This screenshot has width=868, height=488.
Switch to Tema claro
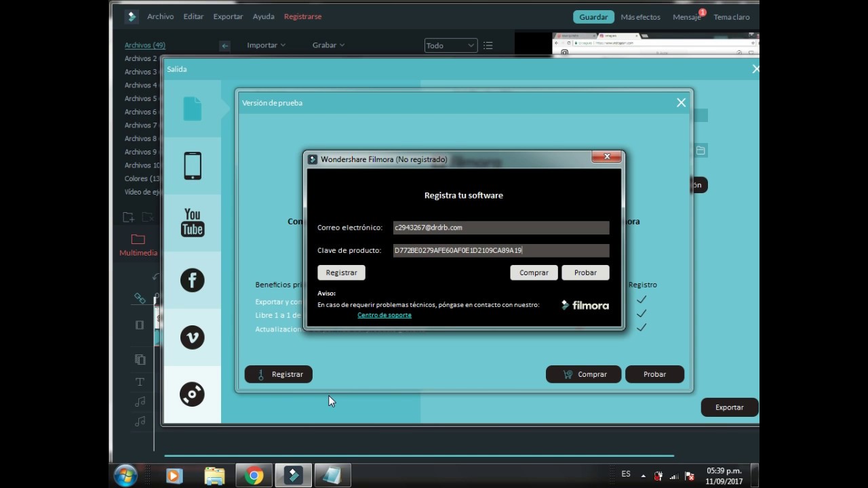(x=732, y=17)
